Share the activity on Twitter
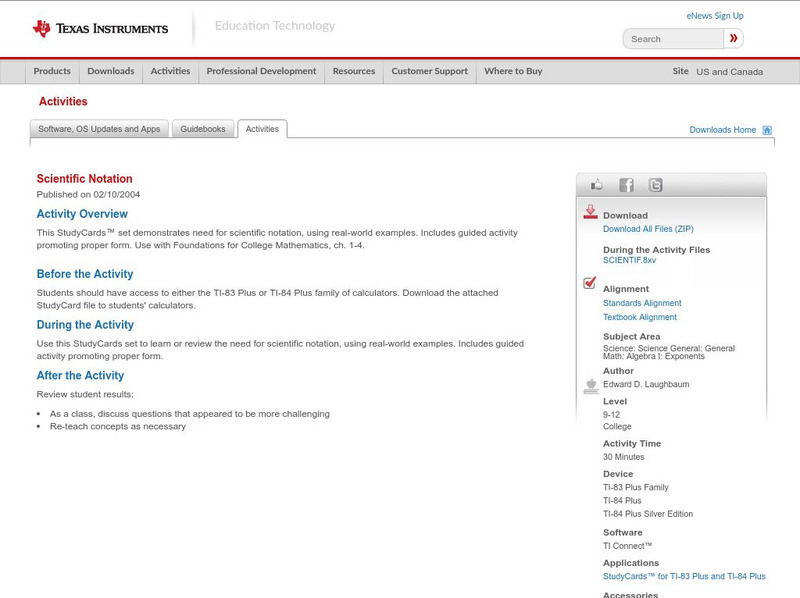800x598 pixels. (x=655, y=185)
